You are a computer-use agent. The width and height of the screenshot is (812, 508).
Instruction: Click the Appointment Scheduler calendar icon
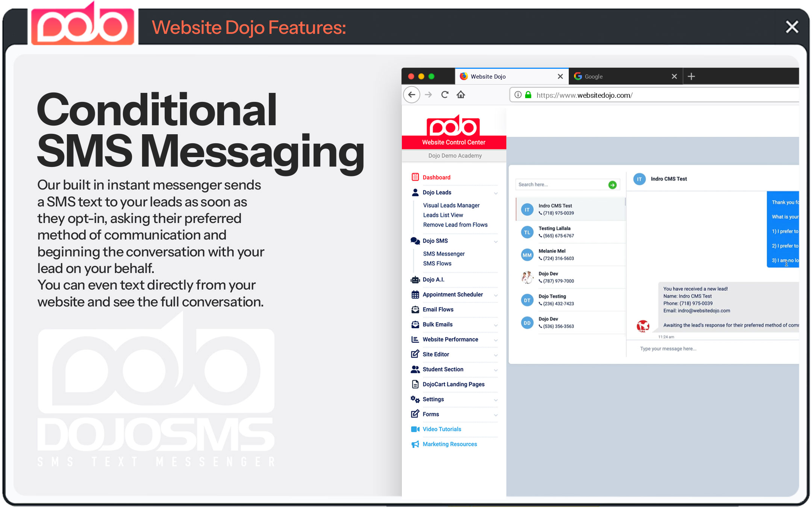415,295
